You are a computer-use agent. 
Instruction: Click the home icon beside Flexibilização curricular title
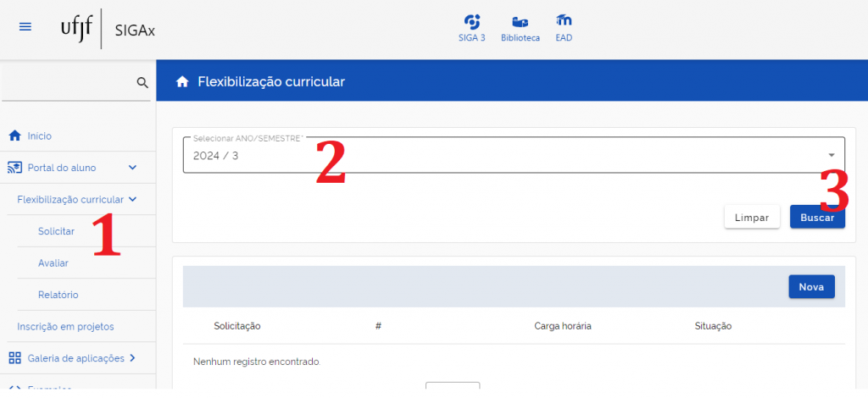[181, 81]
